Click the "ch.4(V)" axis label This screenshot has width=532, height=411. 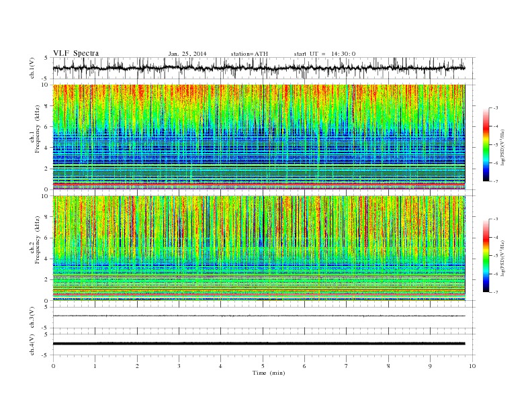32,345
